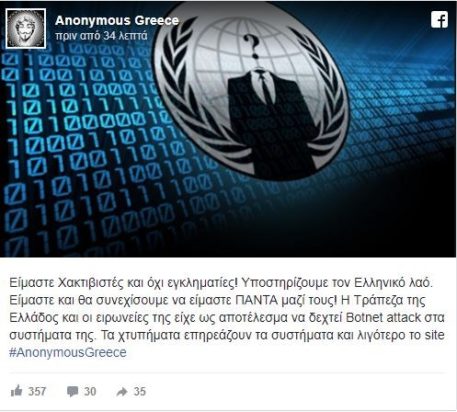Click the word 'site' ending the post

[433, 335]
